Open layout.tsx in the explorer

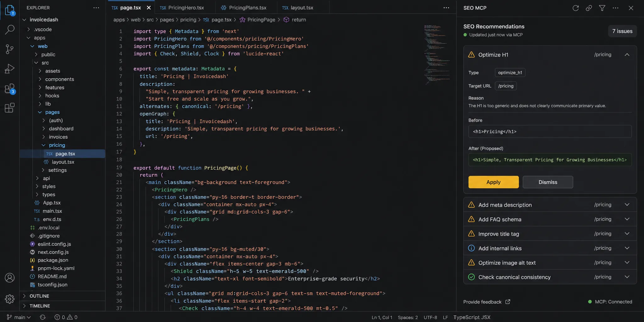[x=62, y=162]
